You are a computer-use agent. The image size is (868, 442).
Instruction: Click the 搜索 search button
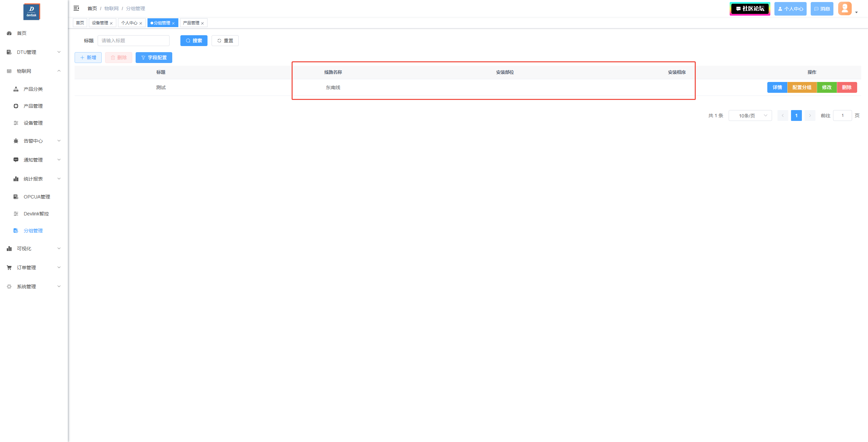click(194, 41)
